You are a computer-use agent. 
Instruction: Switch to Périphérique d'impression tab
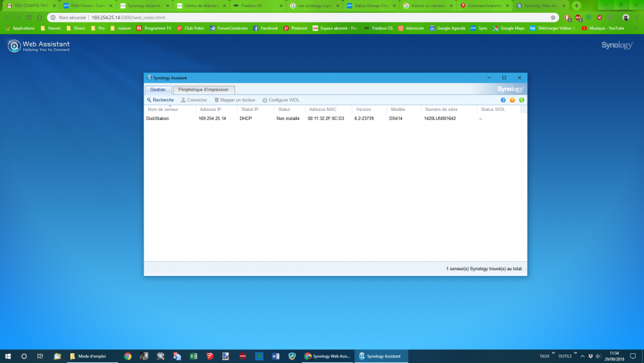pos(203,90)
